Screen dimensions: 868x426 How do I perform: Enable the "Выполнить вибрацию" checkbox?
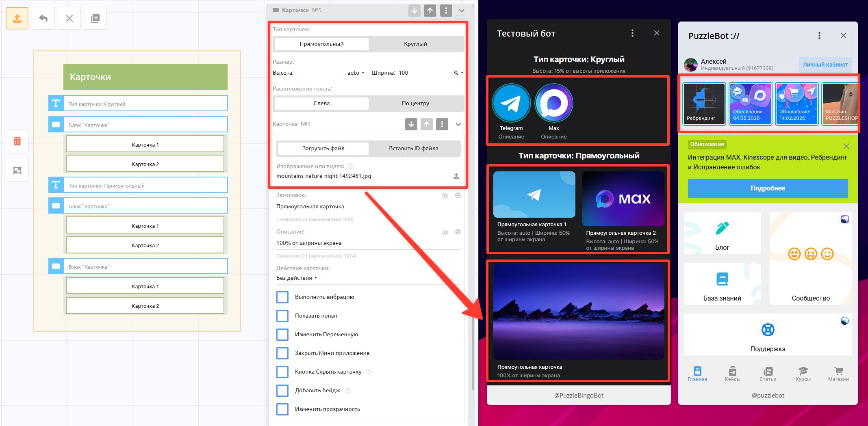[282, 297]
